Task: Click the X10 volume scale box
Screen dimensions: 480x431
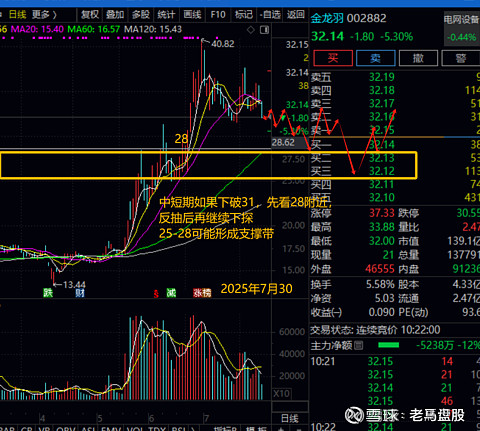Action: 282,394
